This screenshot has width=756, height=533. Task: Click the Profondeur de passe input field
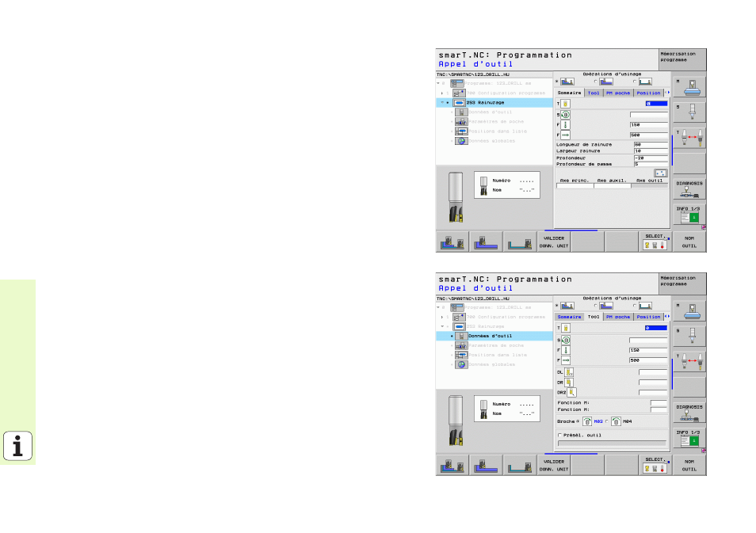pos(651,164)
